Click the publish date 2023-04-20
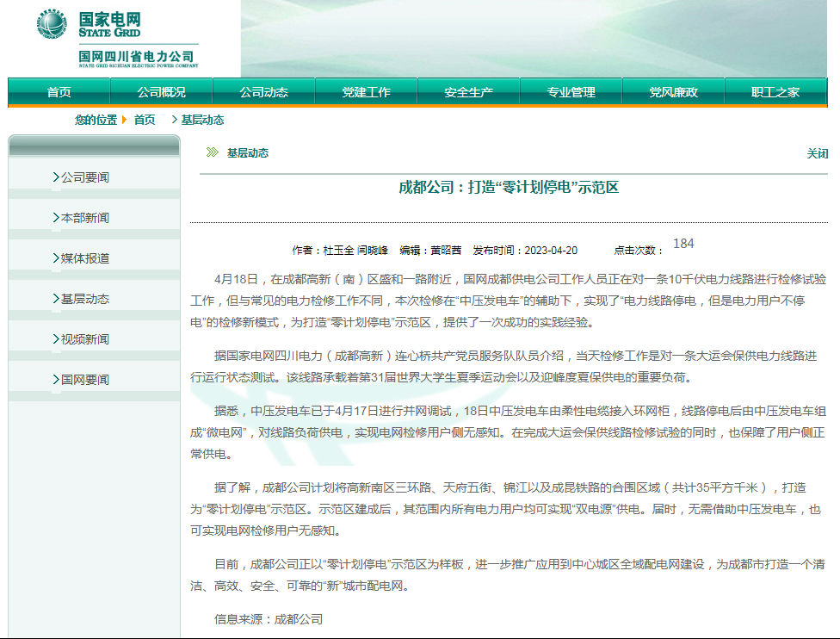 tap(551, 251)
